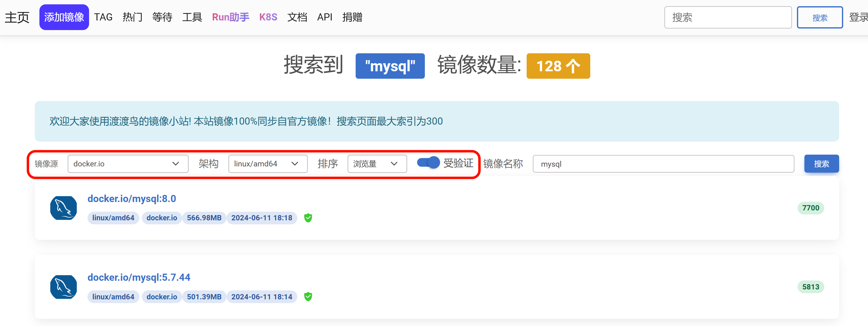
Task: Click MySQL dolphin logo of mysql:5.7.44 result
Action: click(x=63, y=287)
